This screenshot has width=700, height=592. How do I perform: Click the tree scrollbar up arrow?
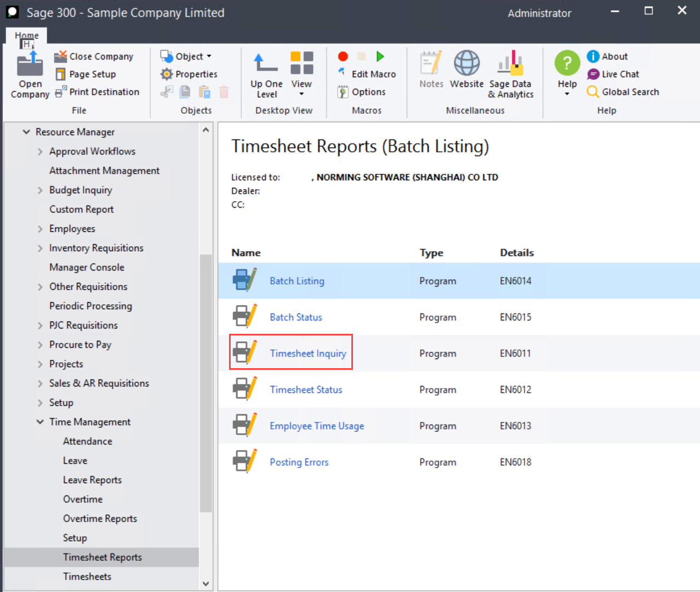pyautogui.click(x=206, y=130)
